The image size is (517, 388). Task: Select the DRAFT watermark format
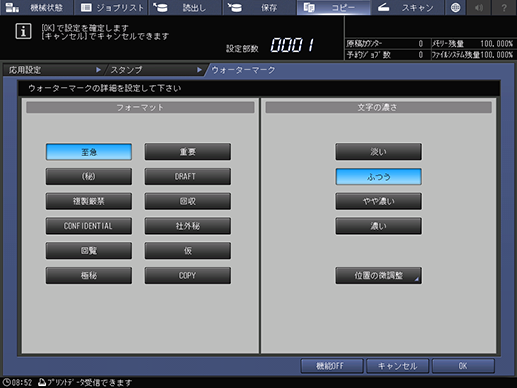pos(188,177)
